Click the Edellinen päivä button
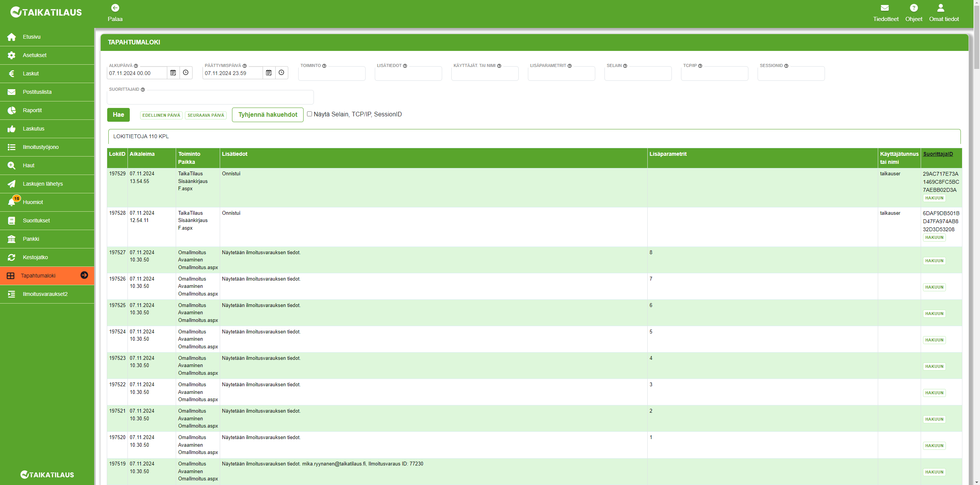 click(x=161, y=115)
